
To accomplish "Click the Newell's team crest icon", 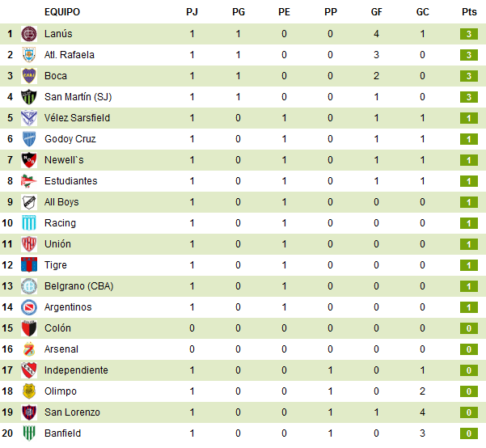I will pyautogui.click(x=29, y=160).
